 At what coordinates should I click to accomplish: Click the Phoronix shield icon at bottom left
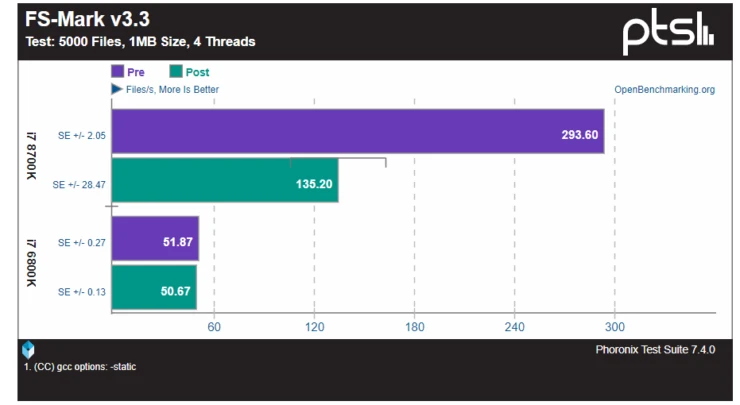(28, 349)
